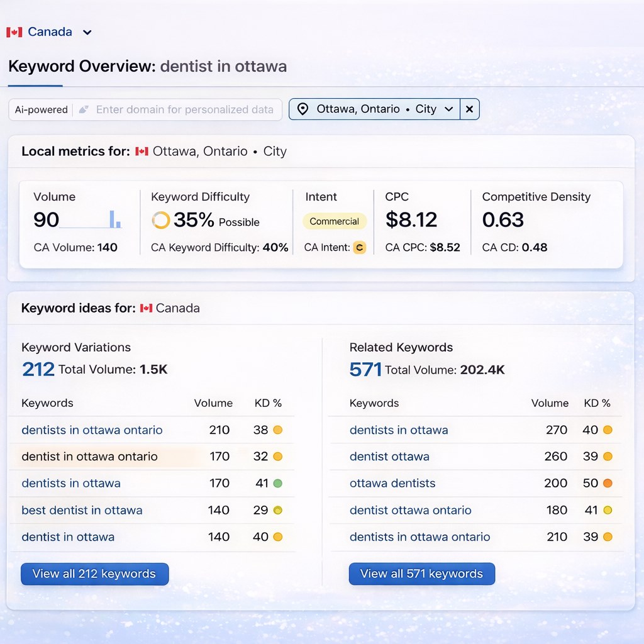Clear the Ottawa location filter with the X

pyautogui.click(x=469, y=109)
